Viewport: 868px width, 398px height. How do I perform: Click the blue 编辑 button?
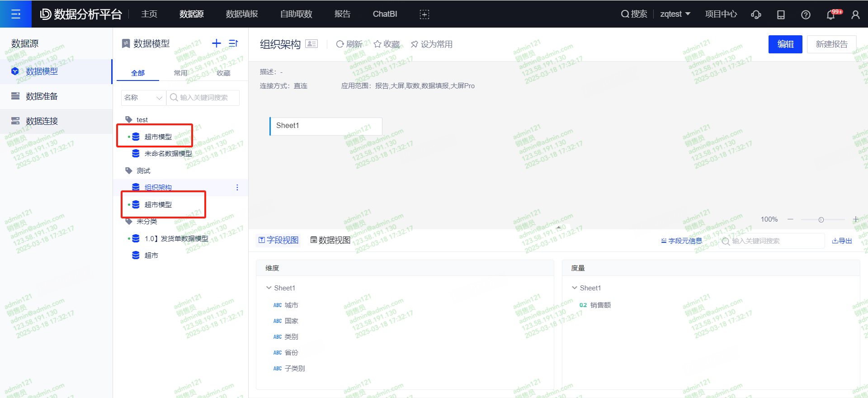[x=785, y=44]
